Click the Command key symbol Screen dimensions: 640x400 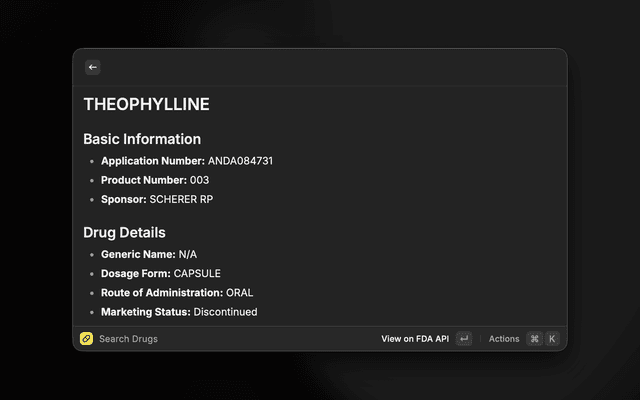click(534, 339)
